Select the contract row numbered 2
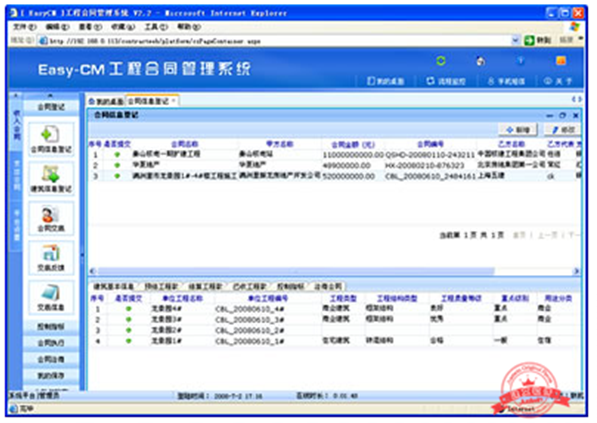The height and width of the screenshot is (423, 597). pos(335,165)
